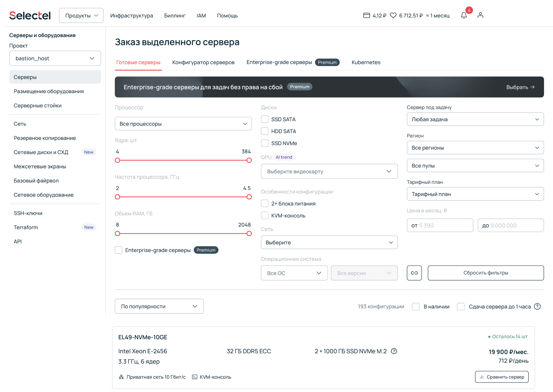Expand Все процессоры dropdown

(x=183, y=124)
